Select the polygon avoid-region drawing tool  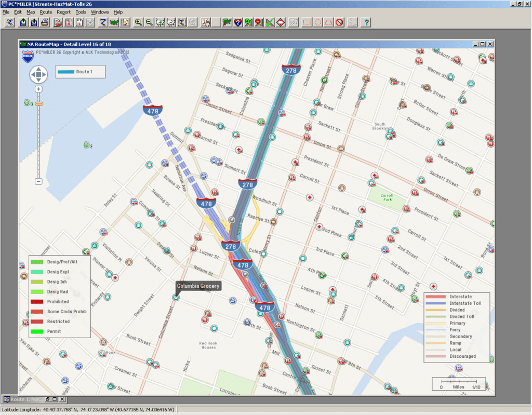[x=329, y=22]
